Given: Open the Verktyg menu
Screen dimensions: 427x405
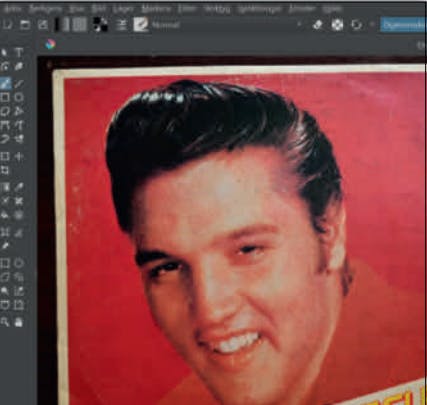Looking at the screenshot, I should (x=217, y=9).
